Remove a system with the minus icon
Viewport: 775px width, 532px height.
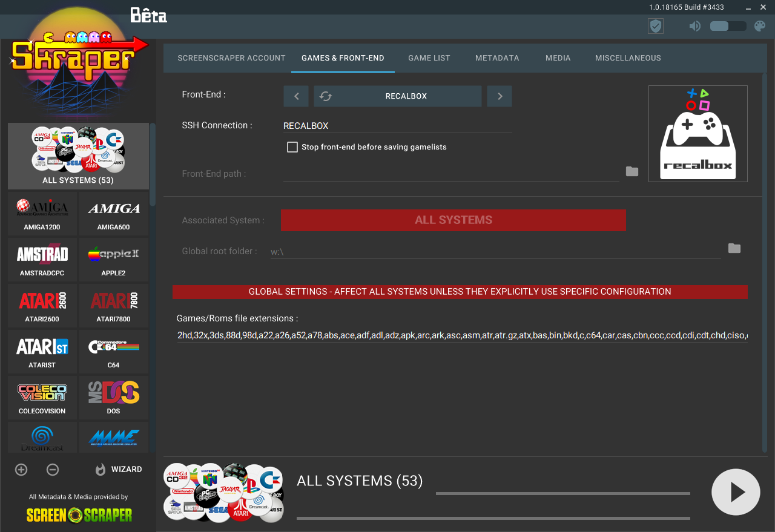click(53, 470)
